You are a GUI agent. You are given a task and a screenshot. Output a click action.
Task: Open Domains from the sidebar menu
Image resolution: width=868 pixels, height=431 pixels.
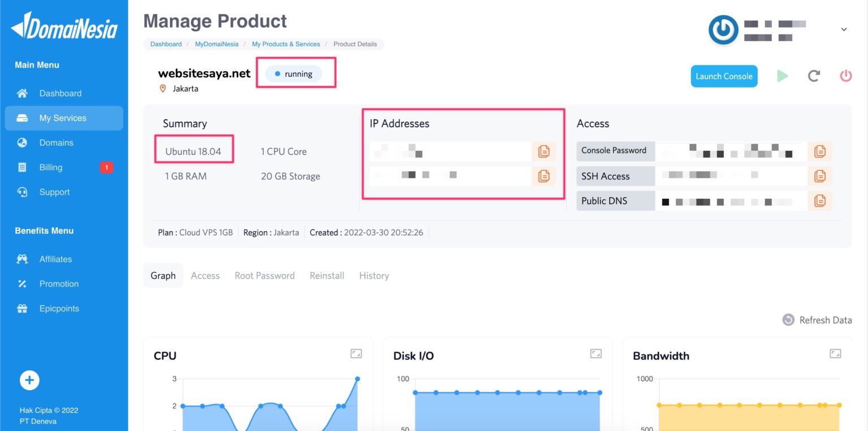click(22, 142)
